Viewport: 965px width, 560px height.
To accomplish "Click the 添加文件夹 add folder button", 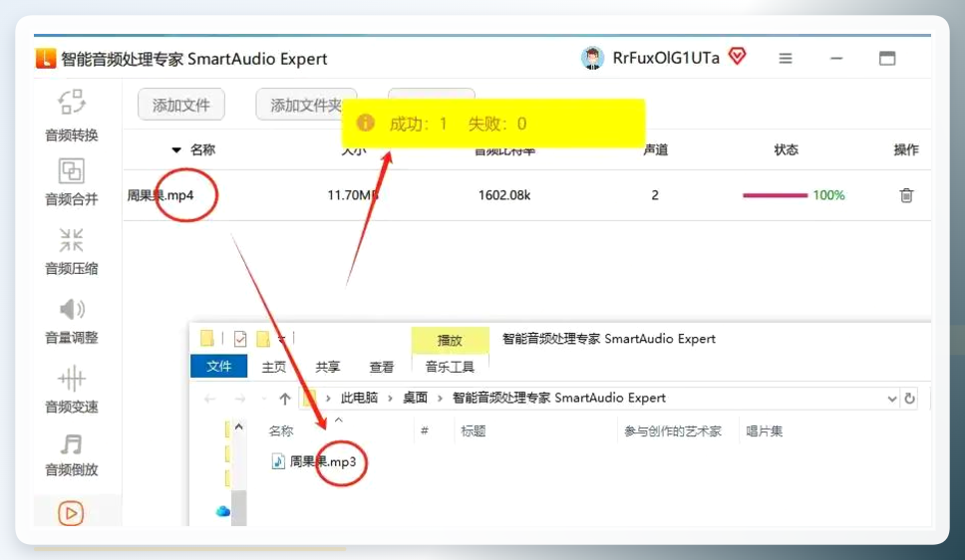I will (x=306, y=105).
